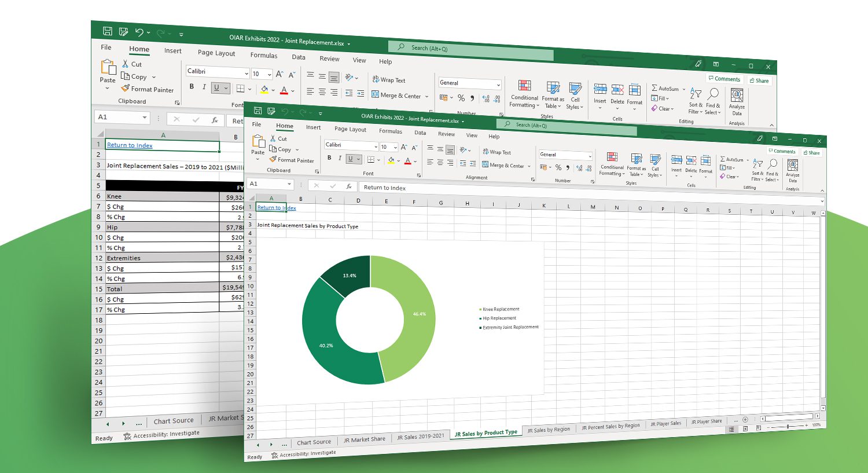Click Wrap Text in front window
Viewport: 868px width, 473px height.
[x=497, y=152]
